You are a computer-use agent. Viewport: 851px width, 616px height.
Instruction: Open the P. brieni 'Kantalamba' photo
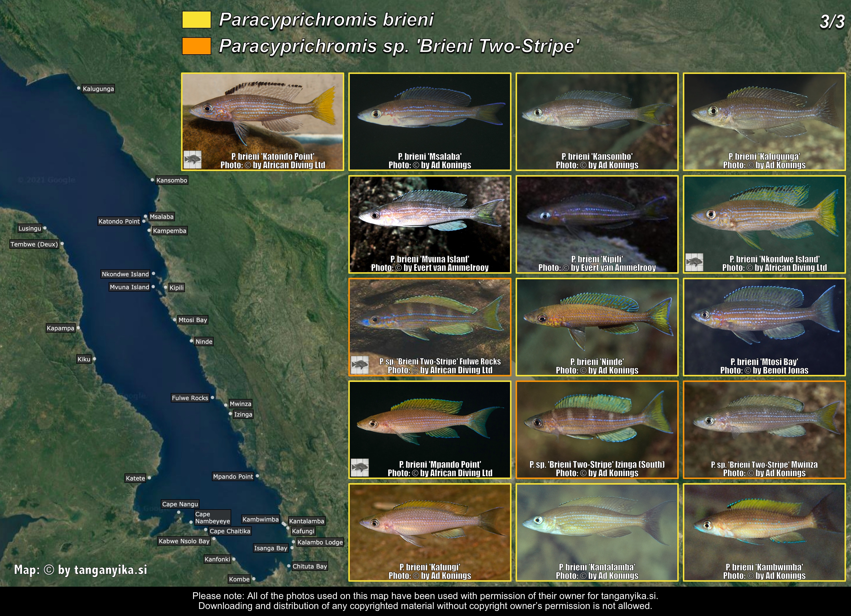coord(597,532)
